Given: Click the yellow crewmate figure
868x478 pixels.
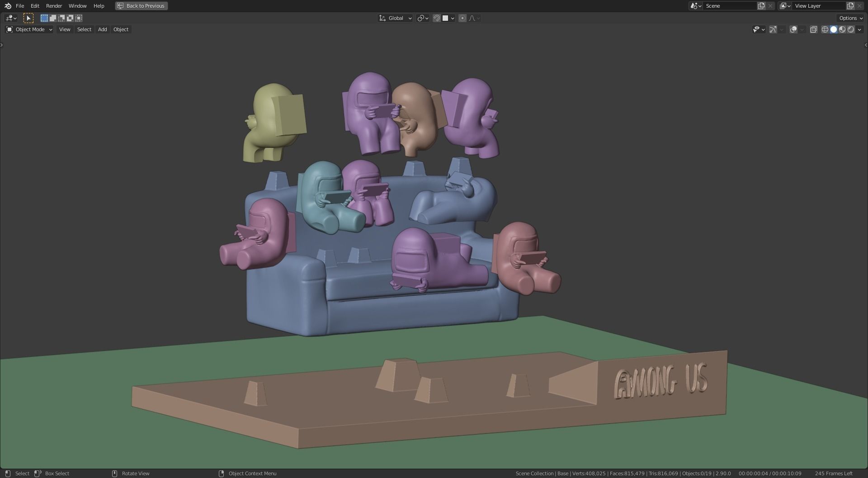Looking at the screenshot, I should (x=274, y=123).
